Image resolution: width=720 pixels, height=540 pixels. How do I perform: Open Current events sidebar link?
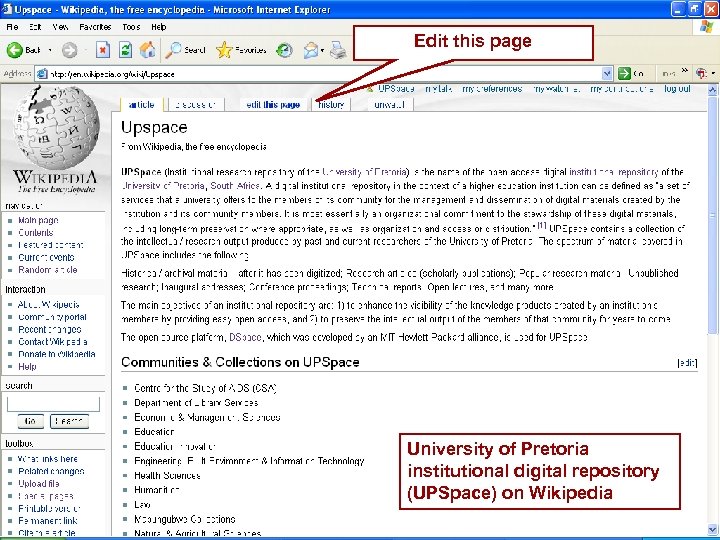tap(46, 258)
